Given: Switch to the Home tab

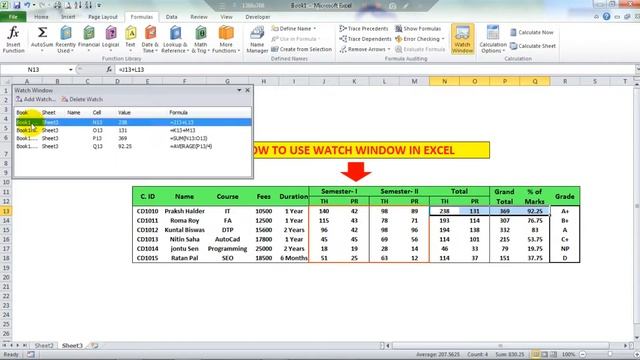Looking at the screenshot, I should coord(41,17).
